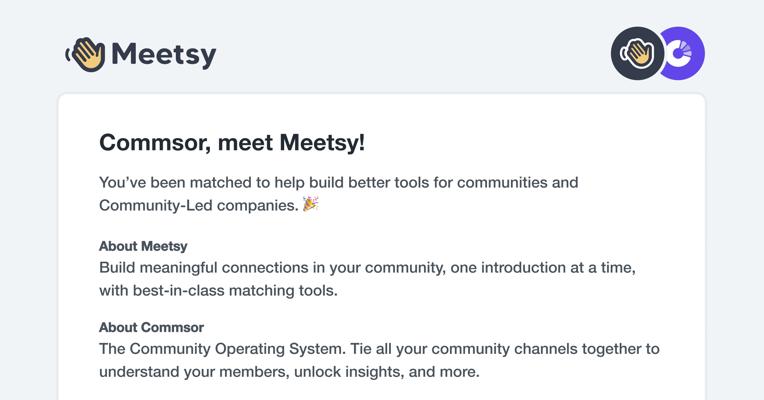Select the dark Meetsy hand avatar circle
This screenshot has width=764, height=400.
(637, 53)
